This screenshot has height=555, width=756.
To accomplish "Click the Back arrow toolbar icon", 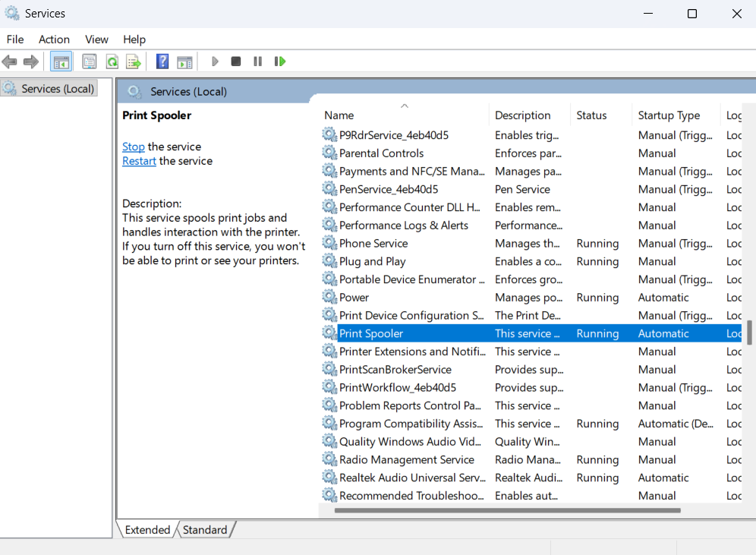I will 10,61.
